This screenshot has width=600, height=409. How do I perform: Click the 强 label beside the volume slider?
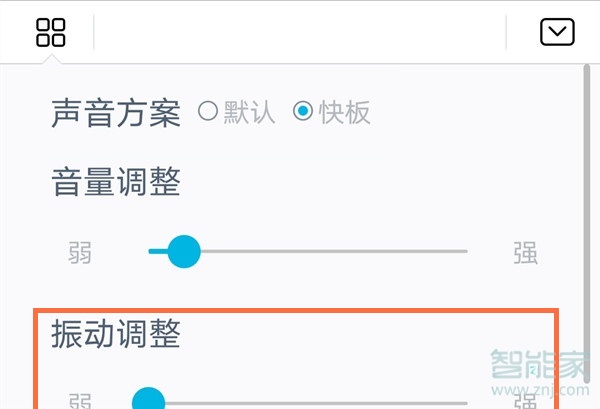pyautogui.click(x=525, y=253)
